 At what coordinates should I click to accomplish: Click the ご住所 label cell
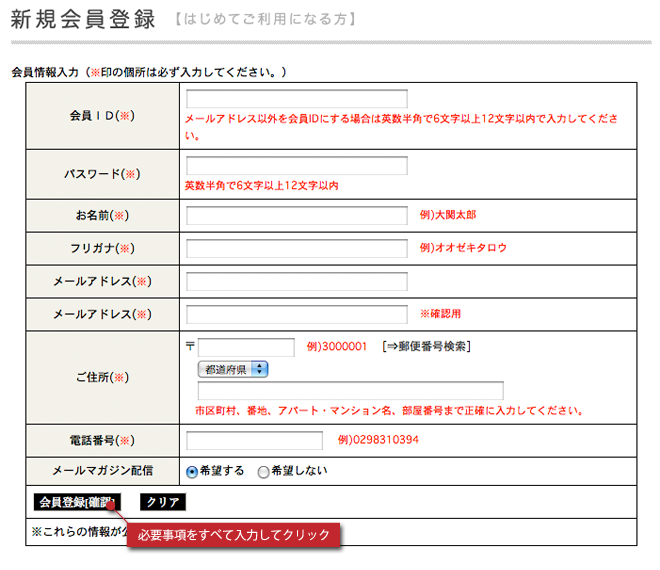tap(103, 378)
